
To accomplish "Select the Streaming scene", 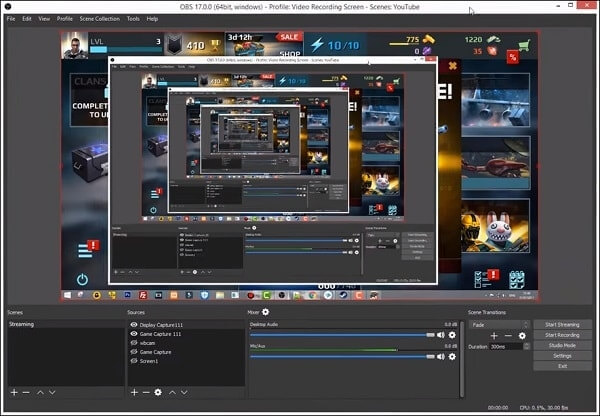I will pos(66,324).
